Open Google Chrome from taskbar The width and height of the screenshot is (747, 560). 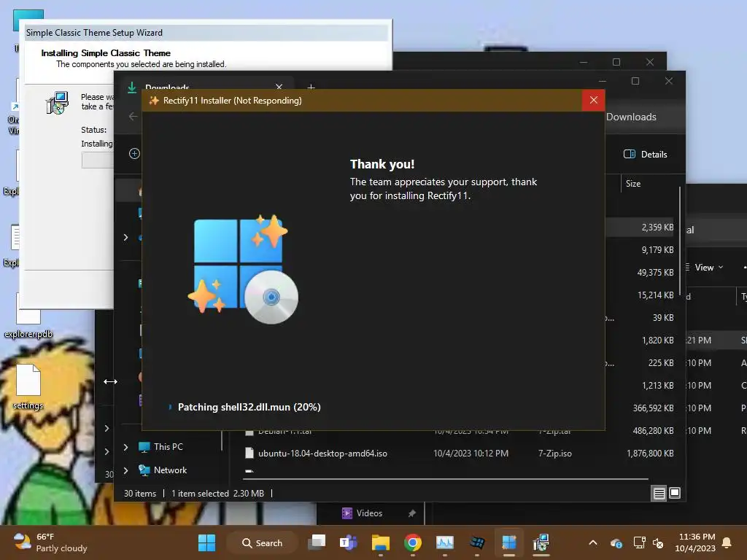tap(413, 542)
